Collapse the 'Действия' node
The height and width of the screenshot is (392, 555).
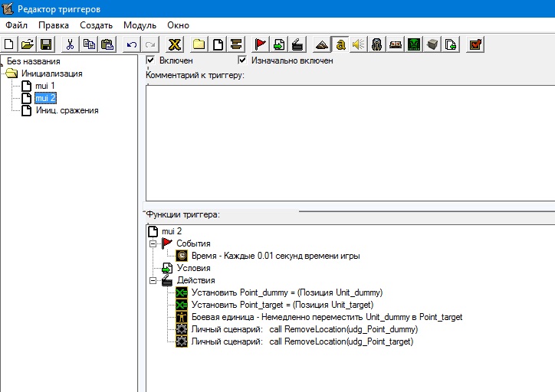click(153, 280)
